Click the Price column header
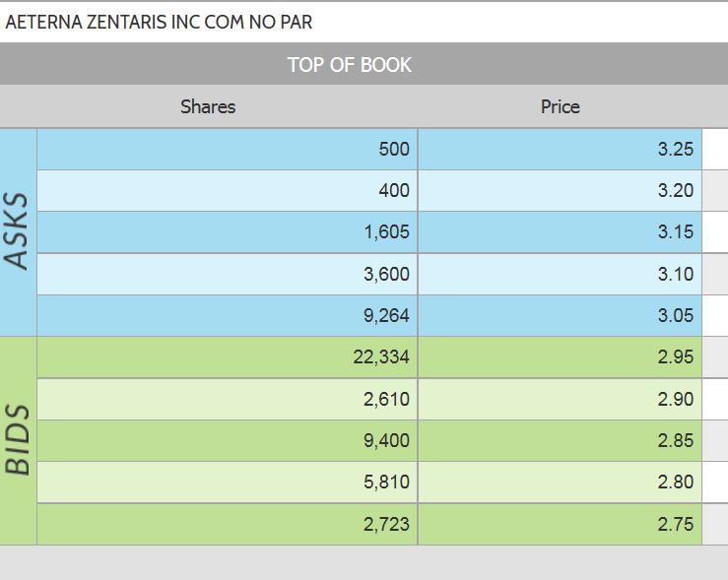Viewport: 728px width, 580px height. [560, 106]
